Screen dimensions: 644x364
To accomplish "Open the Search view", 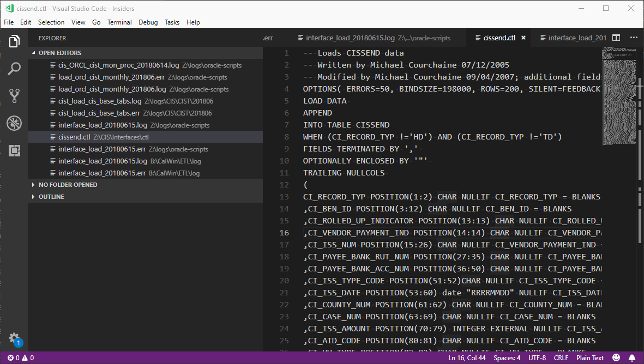I will 14,68.
